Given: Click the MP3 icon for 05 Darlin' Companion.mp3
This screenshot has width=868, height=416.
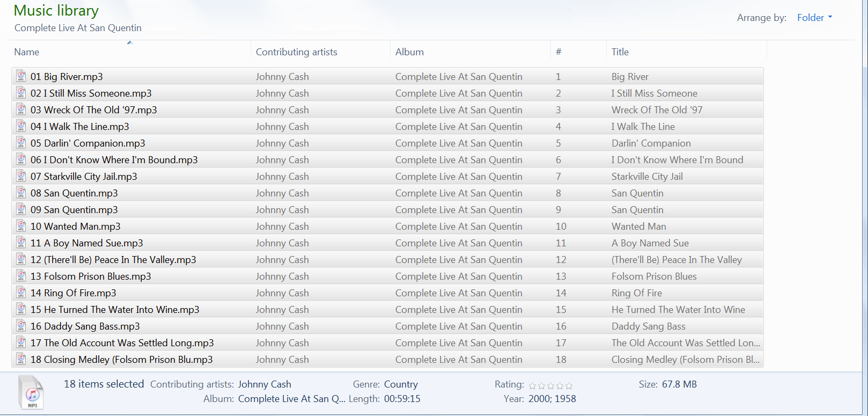Looking at the screenshot, I should (x=21, y=143).
